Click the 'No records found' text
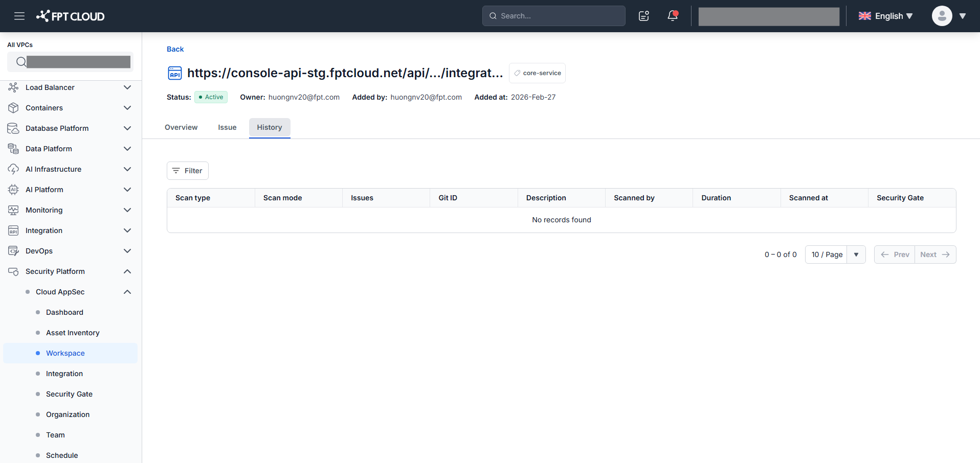 562,220
